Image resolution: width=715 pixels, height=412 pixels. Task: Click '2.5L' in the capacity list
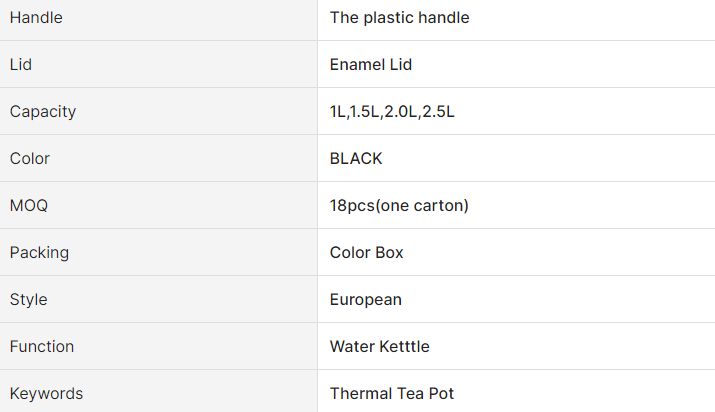438,112
